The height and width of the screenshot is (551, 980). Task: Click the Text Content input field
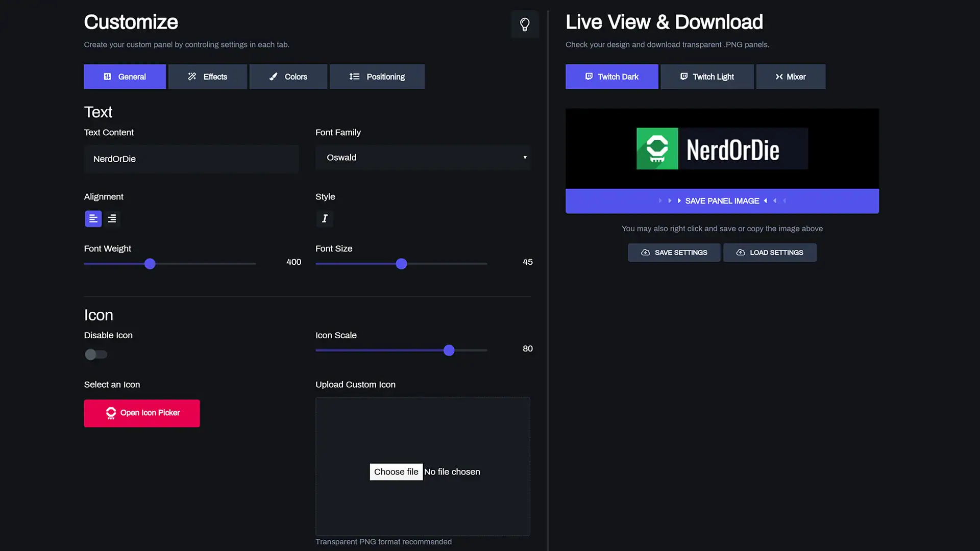click(x=191, y=159)
